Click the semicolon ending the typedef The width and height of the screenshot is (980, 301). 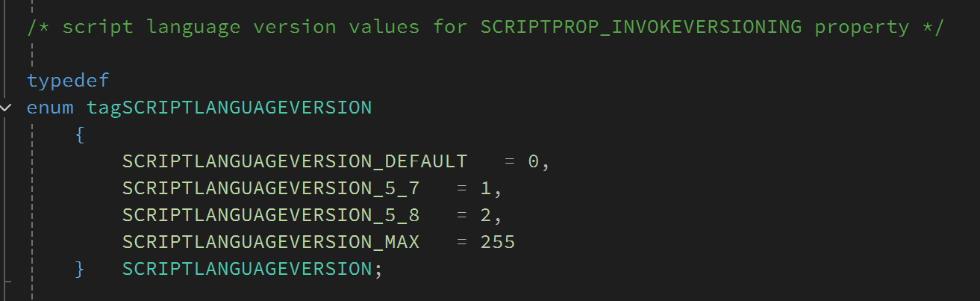(378, 269)
